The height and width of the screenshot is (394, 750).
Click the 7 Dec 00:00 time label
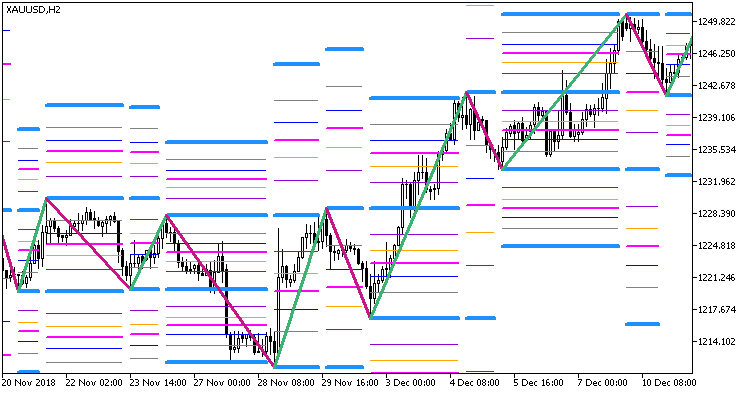[x=603, y=383]
